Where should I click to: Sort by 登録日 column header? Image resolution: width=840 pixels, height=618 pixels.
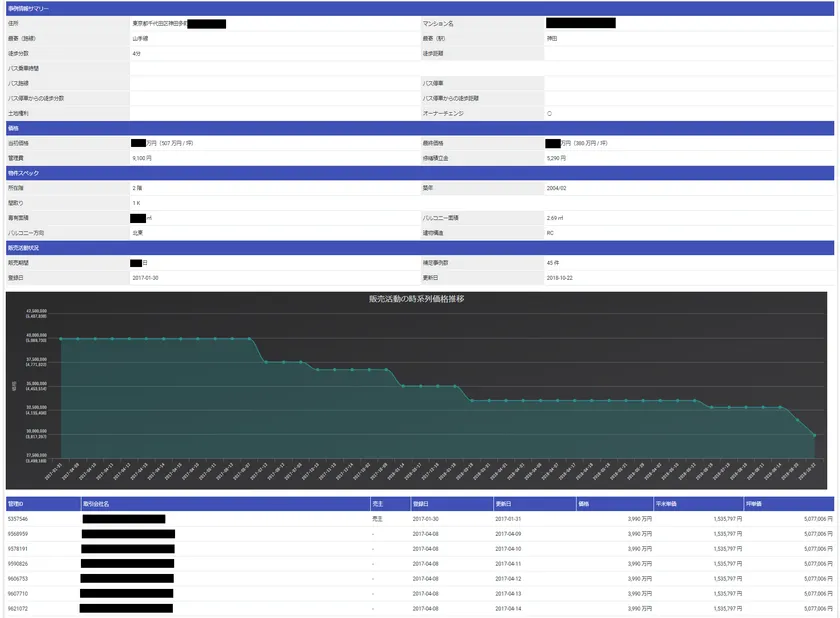(x=424, y=504)
